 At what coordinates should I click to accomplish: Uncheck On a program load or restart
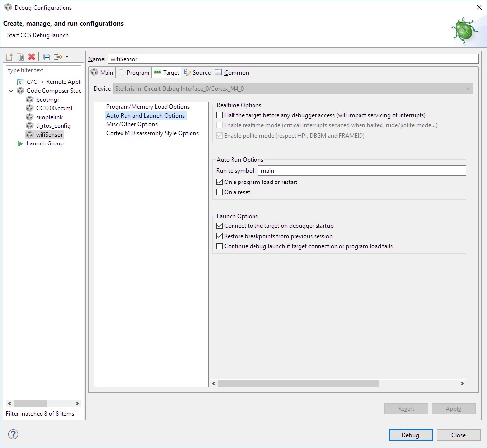[220, 182]
